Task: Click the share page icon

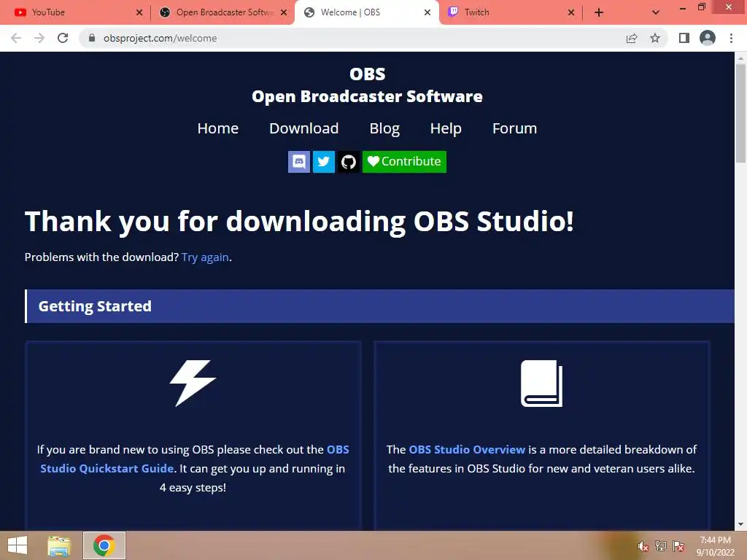Action: 632,38
